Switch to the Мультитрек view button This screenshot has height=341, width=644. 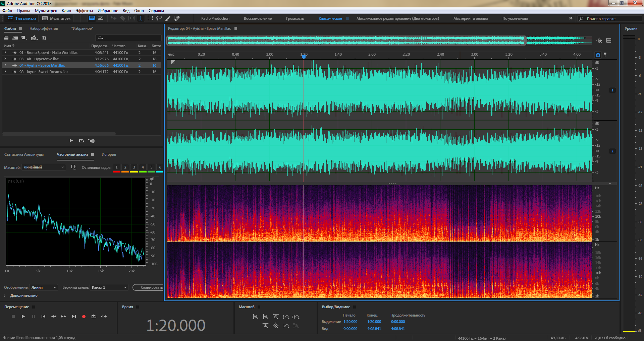(x=56, y=18)
